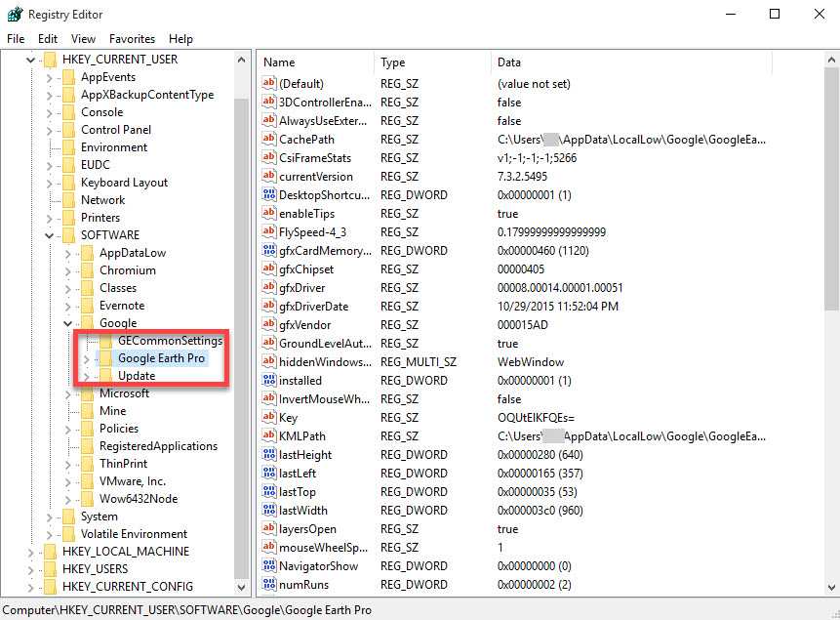Click the DWORD icon beside lastHeight value
The height and width of the screenshot is (620, 840).
270,455
